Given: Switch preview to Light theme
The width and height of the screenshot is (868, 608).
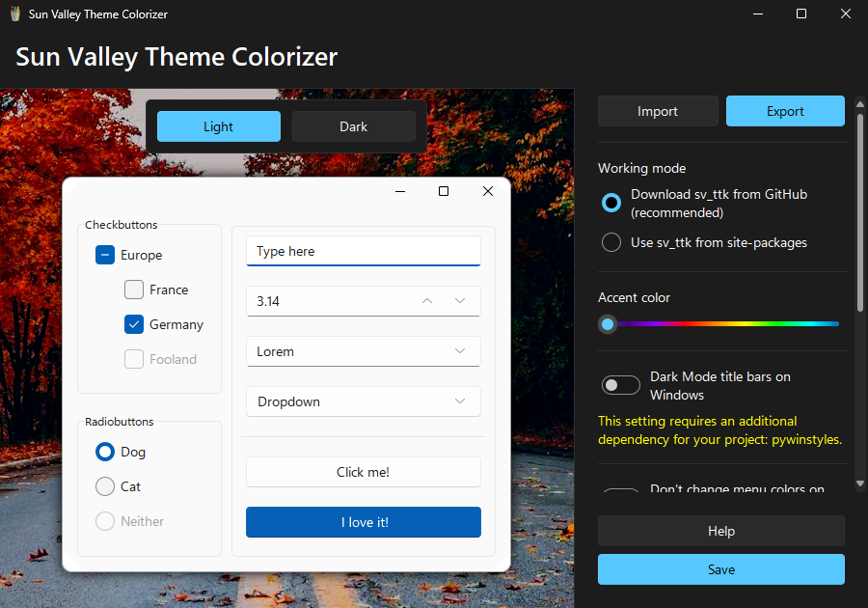Looking at the screenshot, I should (x=219, y=126).
